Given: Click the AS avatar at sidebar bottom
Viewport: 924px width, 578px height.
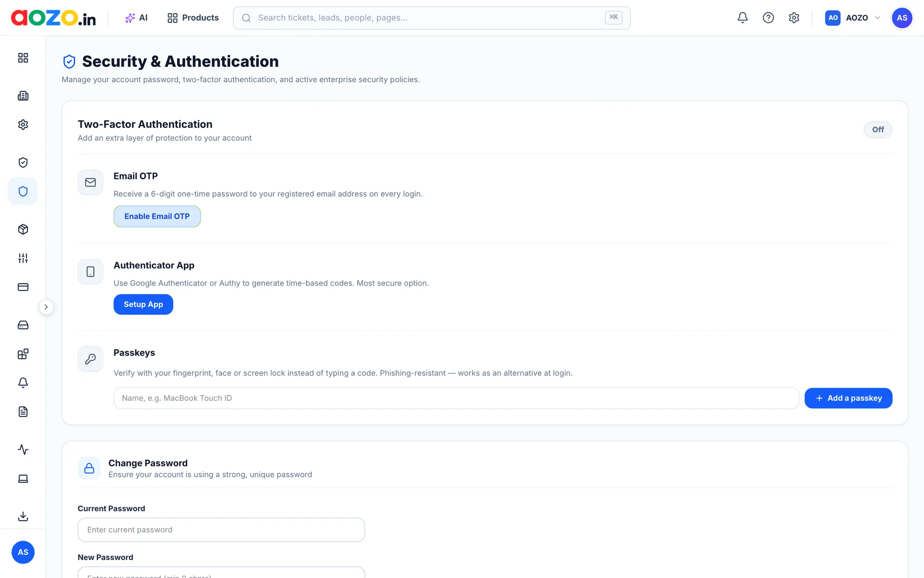Looking at the screenshot, I should (23, 552).
